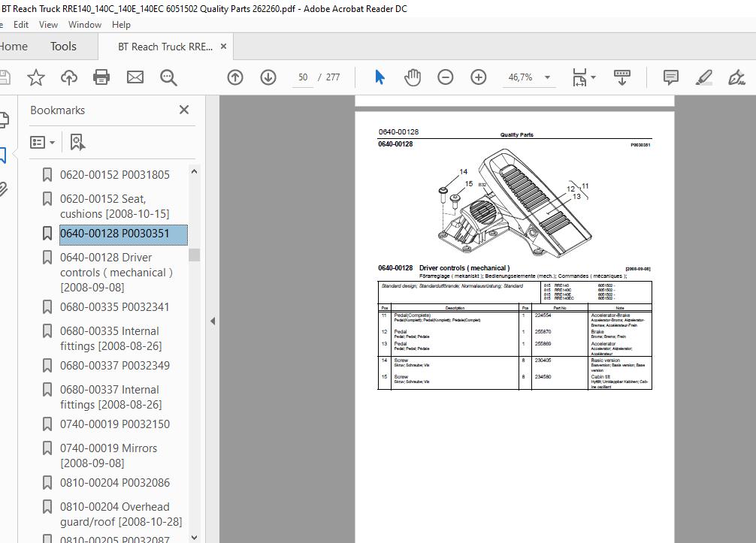Activate the arrow selection tool
The image size is (756, 543).
pyautogui.click(x=380, y=77)
